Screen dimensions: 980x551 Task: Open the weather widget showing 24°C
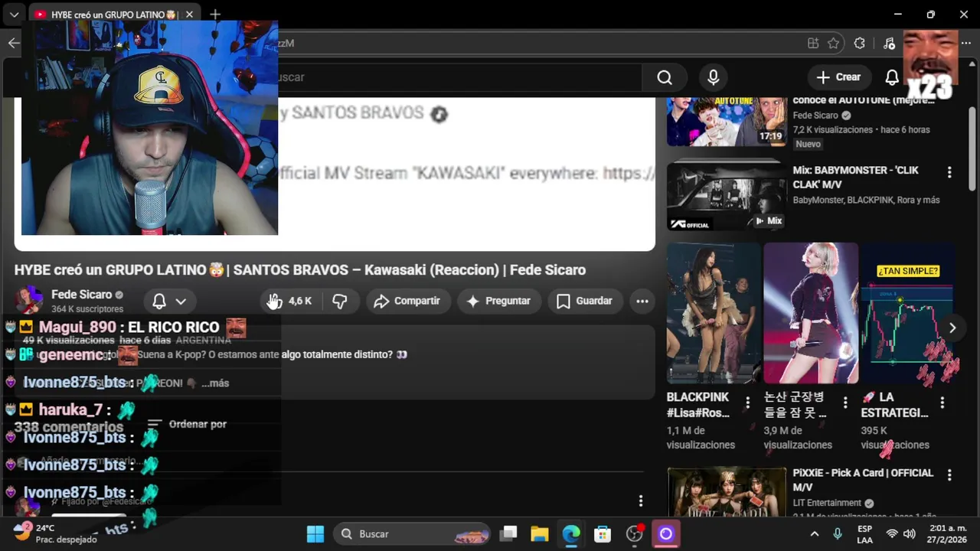point(55,534)
